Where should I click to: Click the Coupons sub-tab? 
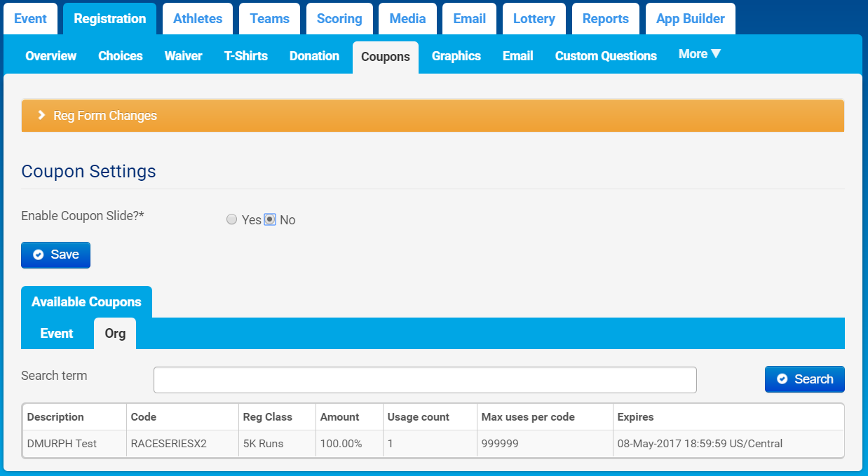pyautogui.click(x=386, y=57)
